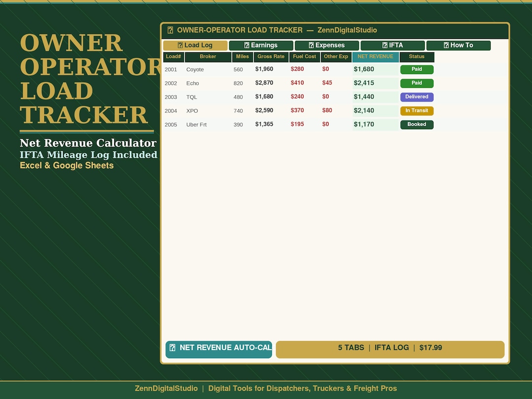The width and height of the screenshot is (532, 399).
Task: Click the Delivered status badge for load 2003
Action: click(417, 97)
